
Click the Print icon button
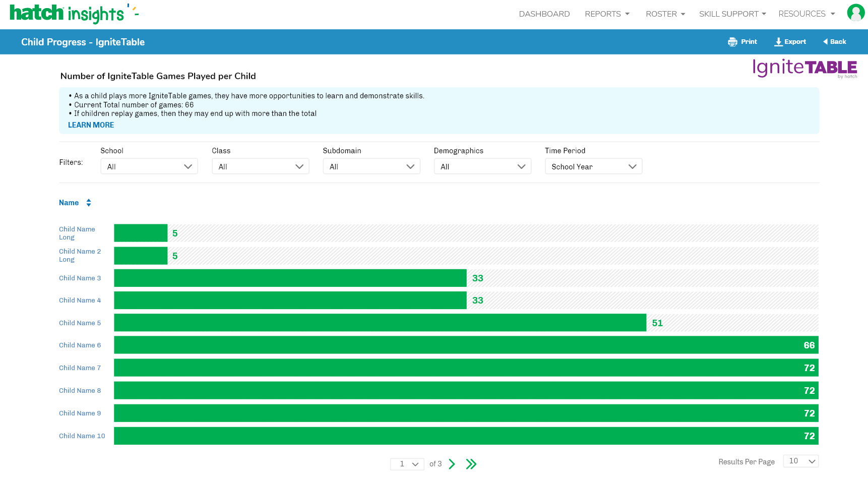click(x=732, y=42)
